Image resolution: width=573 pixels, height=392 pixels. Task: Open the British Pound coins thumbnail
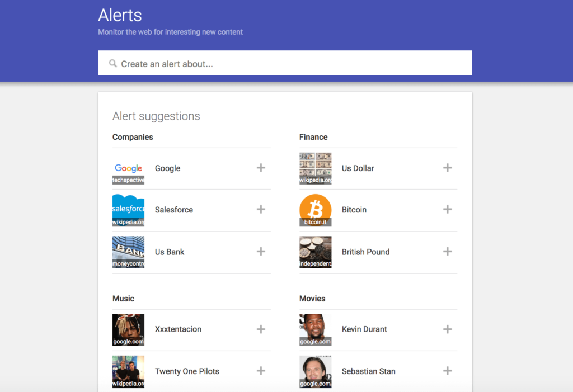coord(316,252)
